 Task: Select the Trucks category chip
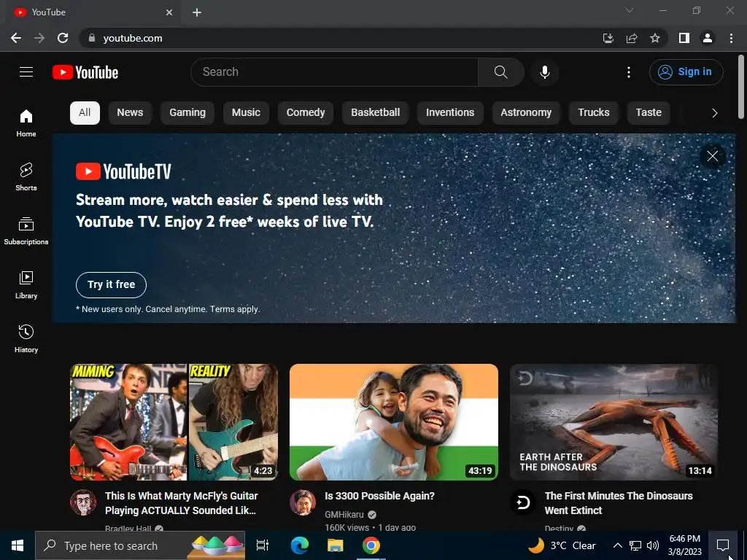594,113
